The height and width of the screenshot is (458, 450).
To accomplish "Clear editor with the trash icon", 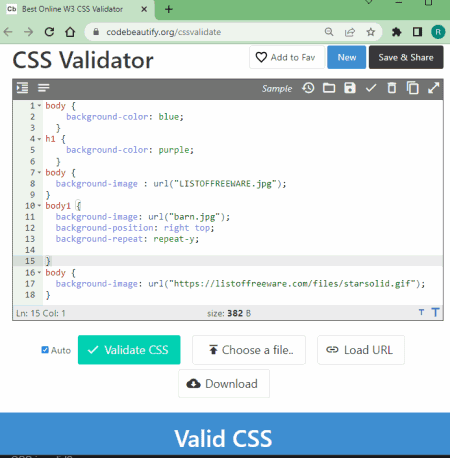I will point(392,88).
